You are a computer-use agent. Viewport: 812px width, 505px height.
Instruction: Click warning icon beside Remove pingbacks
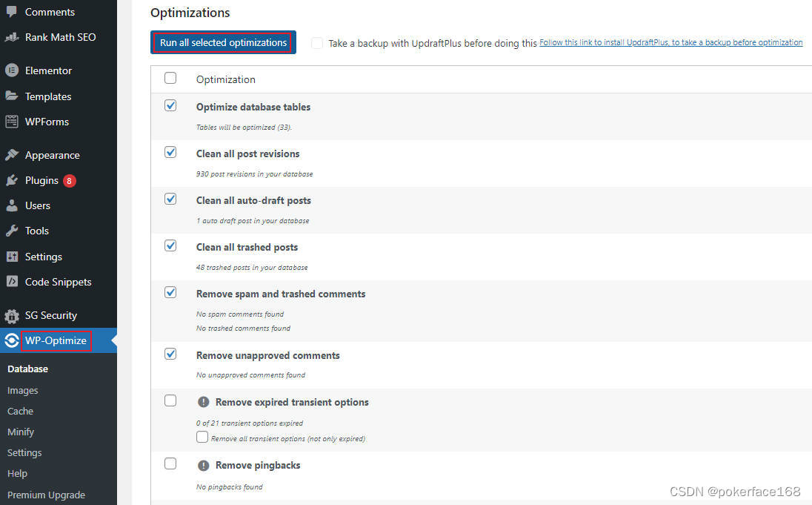(x=204, y=466)
